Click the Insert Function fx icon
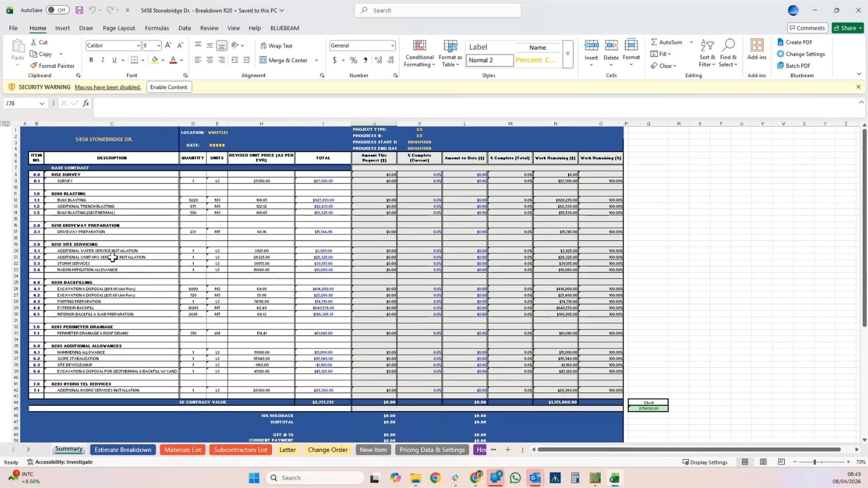This screenshot has width=868, height=488. (x=85, y=103)
